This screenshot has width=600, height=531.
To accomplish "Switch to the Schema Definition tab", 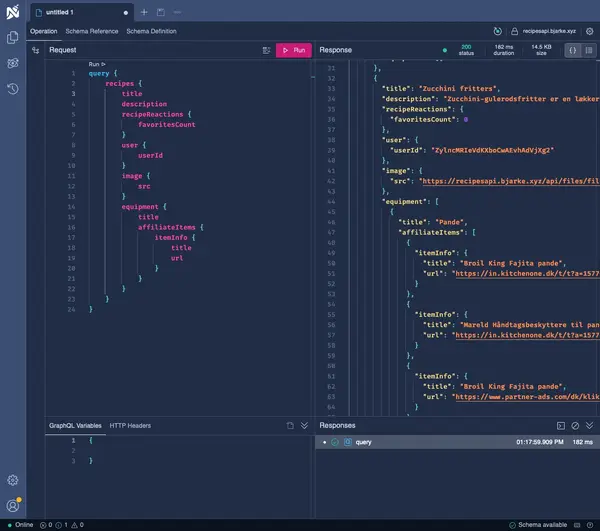I will 152,31.
